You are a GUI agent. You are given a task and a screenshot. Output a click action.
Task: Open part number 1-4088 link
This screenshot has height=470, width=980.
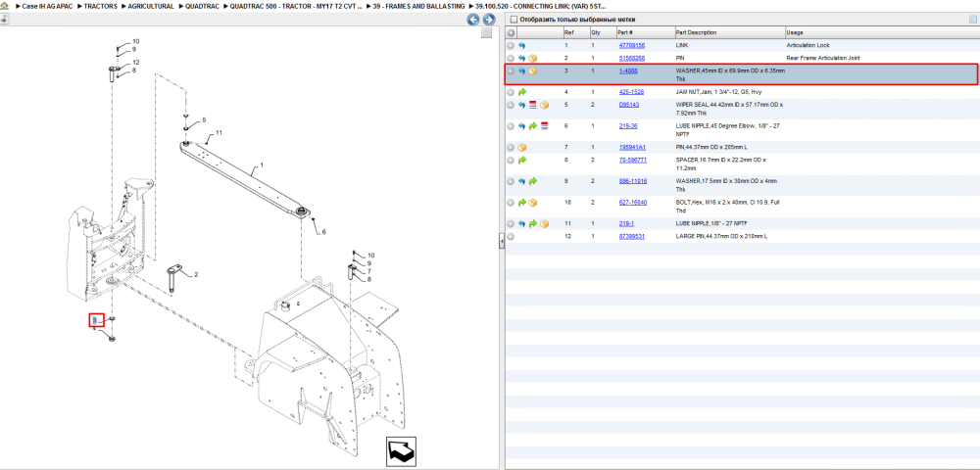tap(628, 71)
